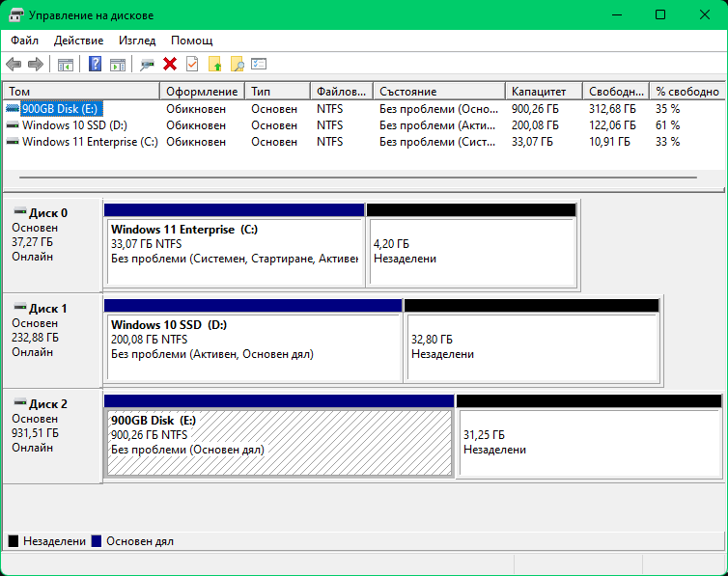
Task: Select the Windows 10 SSD (D:) partition block
Action: [x=253, y=341]
